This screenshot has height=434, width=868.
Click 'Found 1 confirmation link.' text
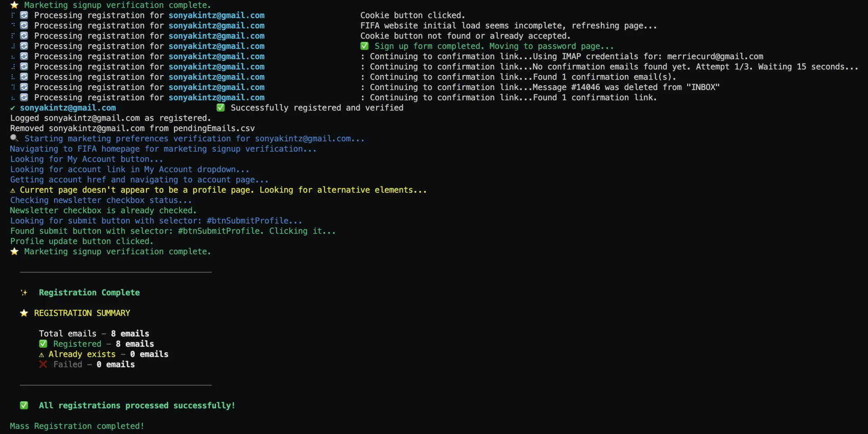pyautogui.click(x=595, y=98)
